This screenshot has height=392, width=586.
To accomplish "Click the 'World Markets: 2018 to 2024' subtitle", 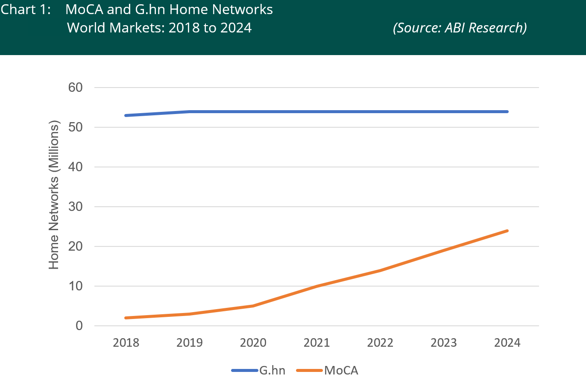I will pos(159,28).
